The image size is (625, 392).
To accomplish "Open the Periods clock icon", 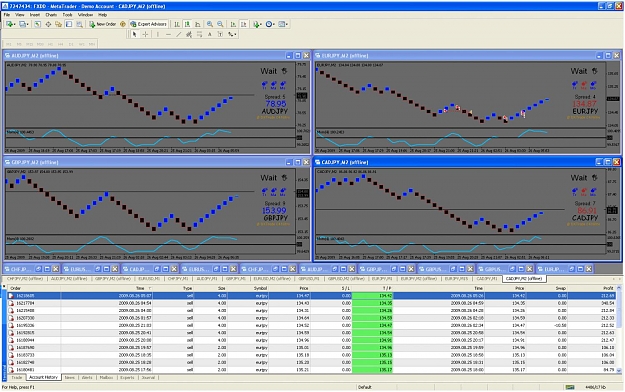I will (x=269, y=24).
